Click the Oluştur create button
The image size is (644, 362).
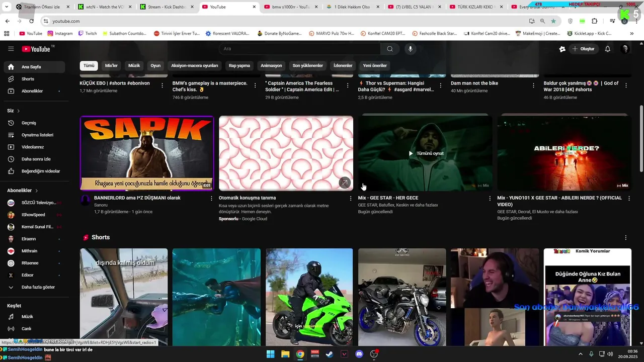[x=583, y=49]
